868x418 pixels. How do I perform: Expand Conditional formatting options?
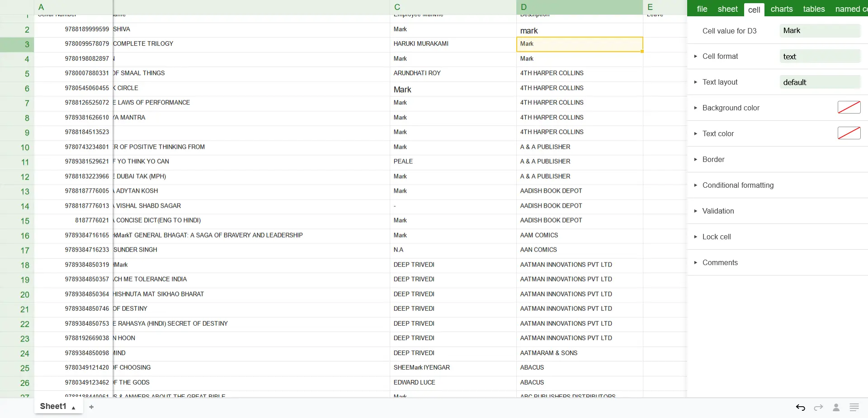pyautogui.click(x=737, y=185)
